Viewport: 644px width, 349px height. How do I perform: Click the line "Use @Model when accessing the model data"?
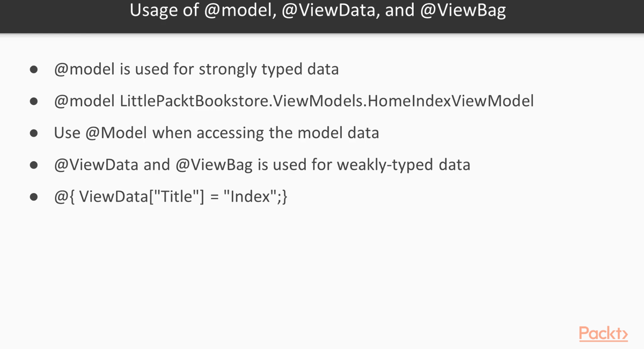pyautogui.click(x=216, y=133)
